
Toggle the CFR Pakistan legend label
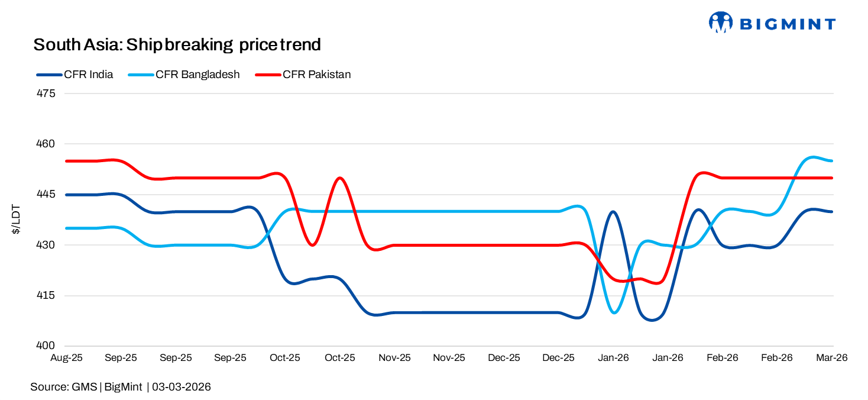[316, 75]
